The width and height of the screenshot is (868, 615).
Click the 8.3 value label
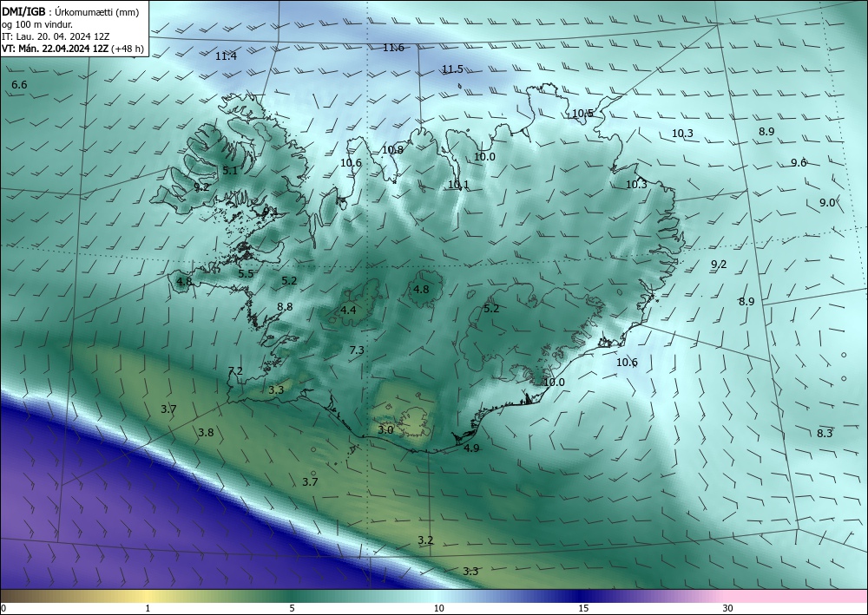825,433
